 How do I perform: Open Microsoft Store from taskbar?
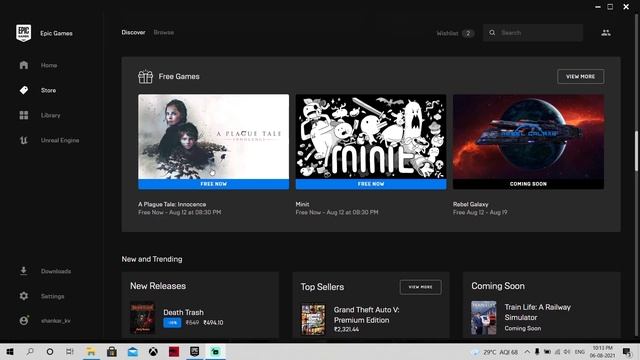pos(111,351)
